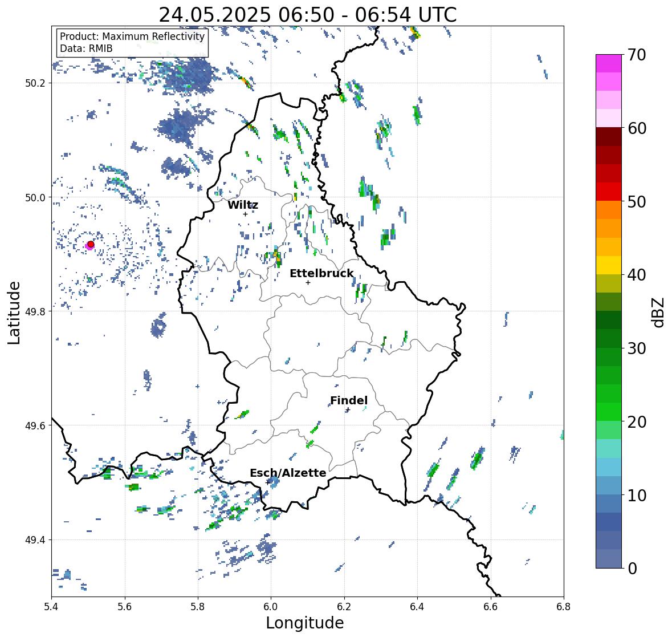This screenshot has height=637, width=672.
Task: Click the 50.0 latitude tick label
Action: tap(35, 198)
